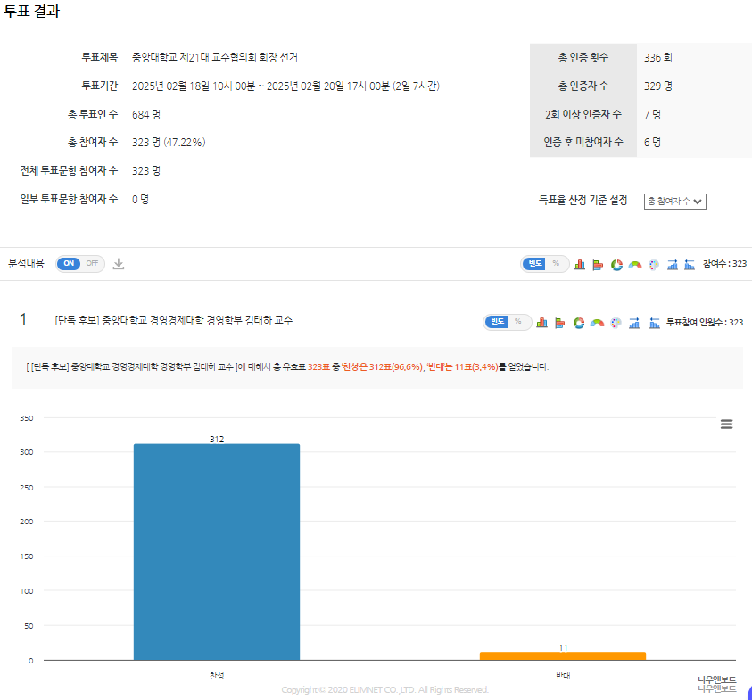Sort ascending in top toolbar
This screenshot has height=700, width=752.
tap(673, 264)
